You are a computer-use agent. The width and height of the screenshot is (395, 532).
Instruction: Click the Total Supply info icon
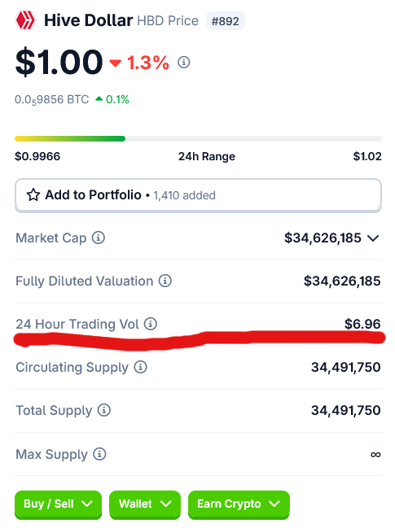tap(104, 410)
